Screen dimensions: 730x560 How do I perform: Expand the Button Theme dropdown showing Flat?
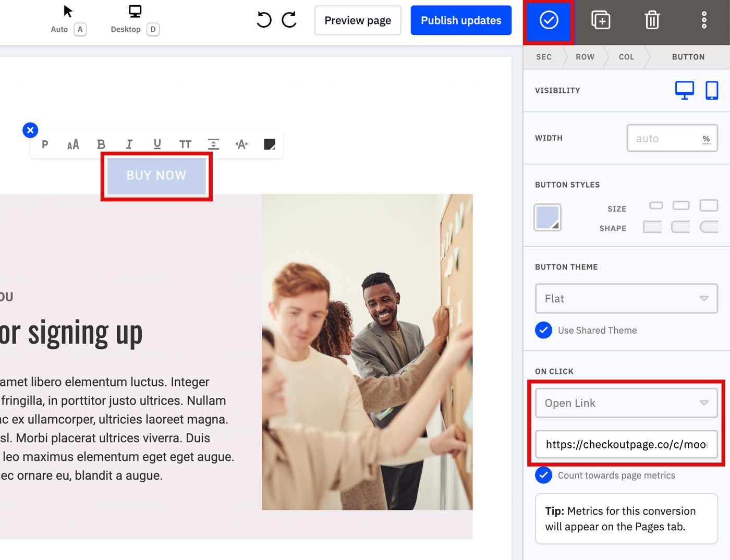(626, 299)
